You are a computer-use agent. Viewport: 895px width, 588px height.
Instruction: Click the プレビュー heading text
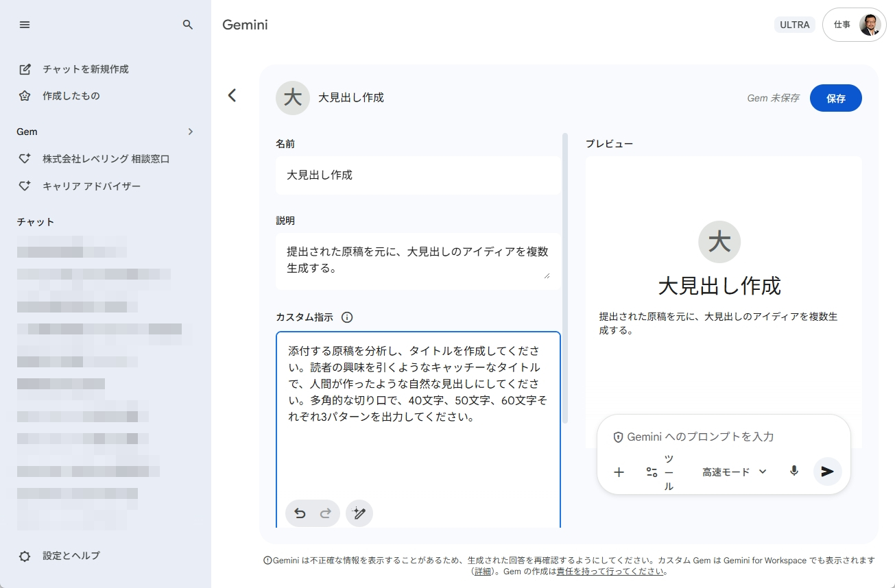coord(609,144)
